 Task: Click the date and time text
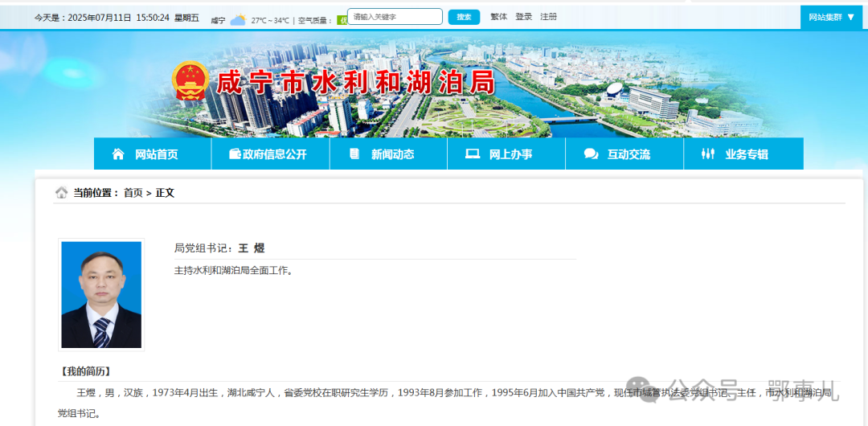click(x=117, y=18)
